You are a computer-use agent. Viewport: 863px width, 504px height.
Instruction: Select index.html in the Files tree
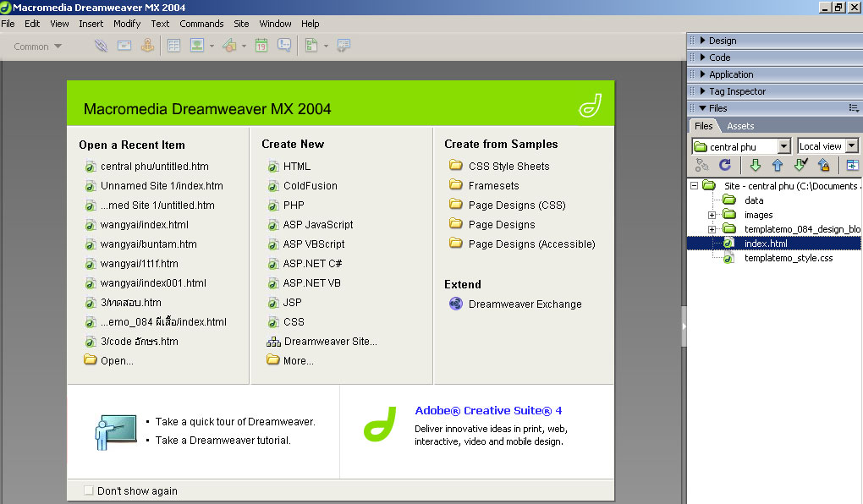(x=766, y=244)
